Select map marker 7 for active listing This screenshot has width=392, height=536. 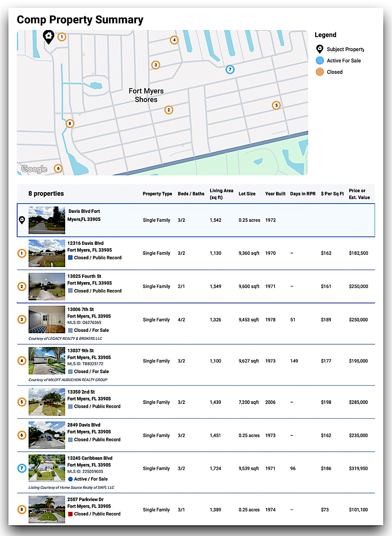pyautogui.click(x=230, y=70)
